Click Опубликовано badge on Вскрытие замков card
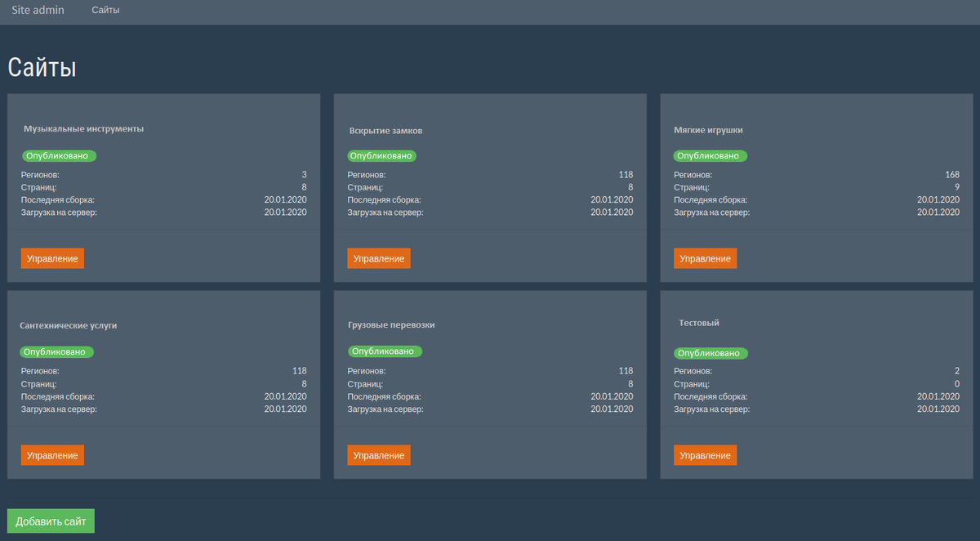Viewport: 980px width, 541px height. [x=381, y=155]
